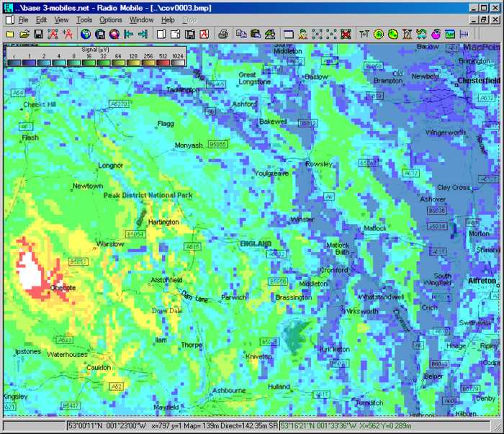Click the route coverage vehicle icon
Screen dimensions: 504x434
(421, 34)
